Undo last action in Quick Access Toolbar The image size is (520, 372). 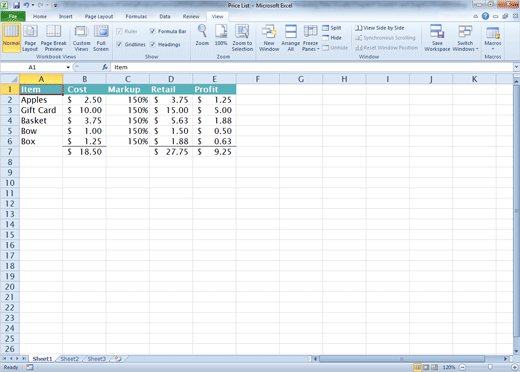pos(26,5)
